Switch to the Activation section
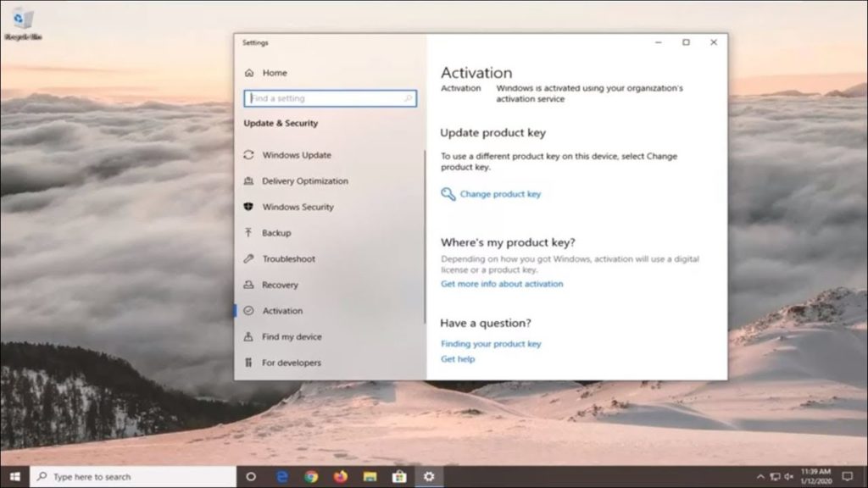This screenshot has height=488, width=868. pos(282,311)
